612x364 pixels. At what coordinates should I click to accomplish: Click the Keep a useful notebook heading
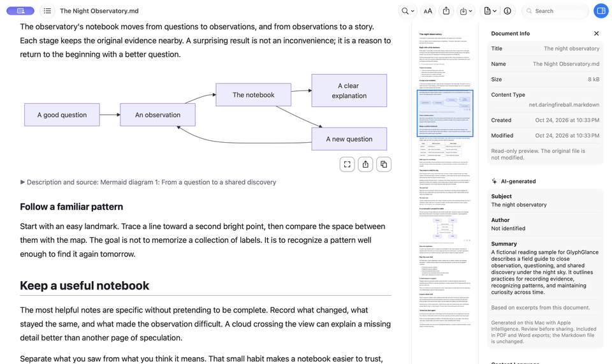coord(84,286)
